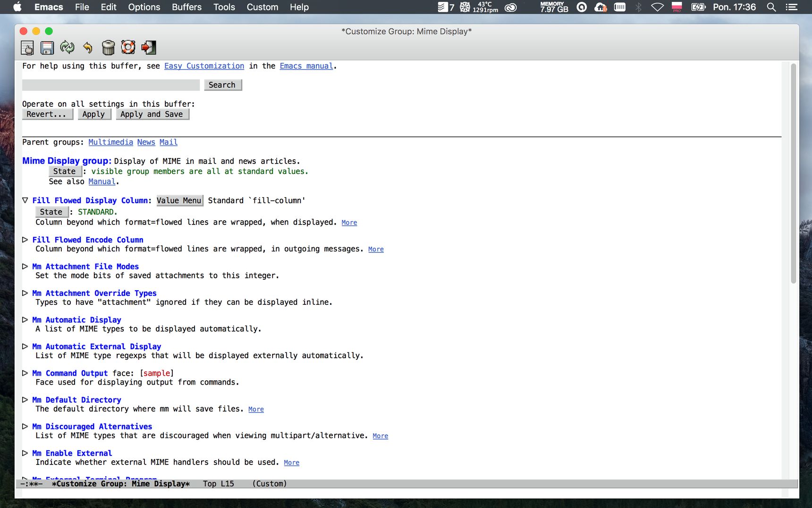Open the Help menu
The image size is (812, 508).
pyautogui.click(x=299, y=7)
